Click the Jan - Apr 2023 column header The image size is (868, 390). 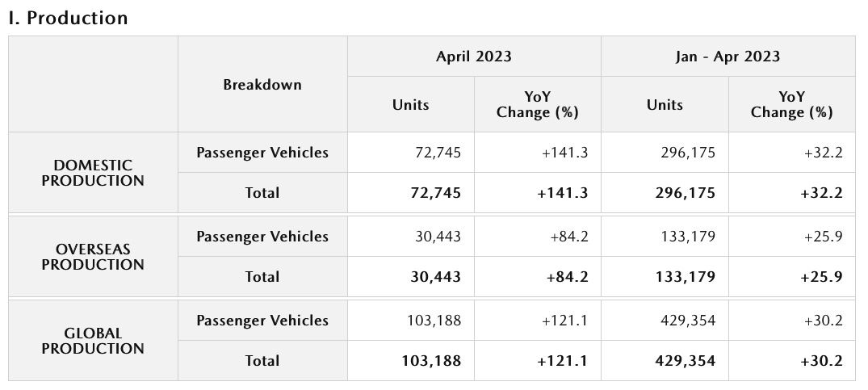pyautogui.click(x=728, y=57)
